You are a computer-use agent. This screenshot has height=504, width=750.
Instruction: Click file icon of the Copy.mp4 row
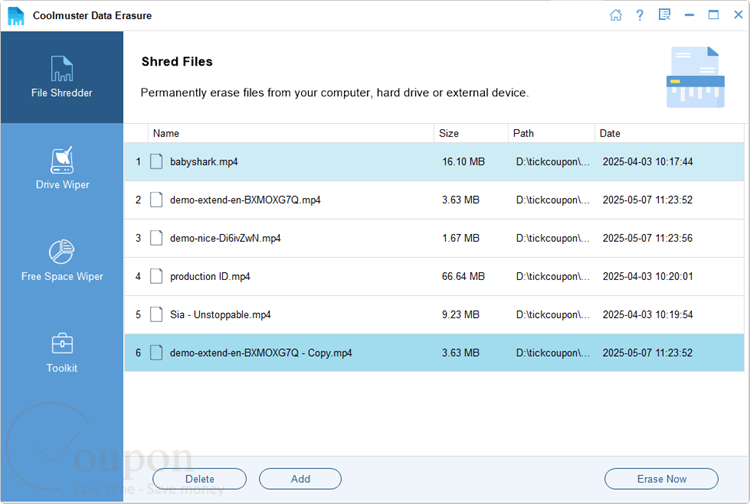[156, 353]
